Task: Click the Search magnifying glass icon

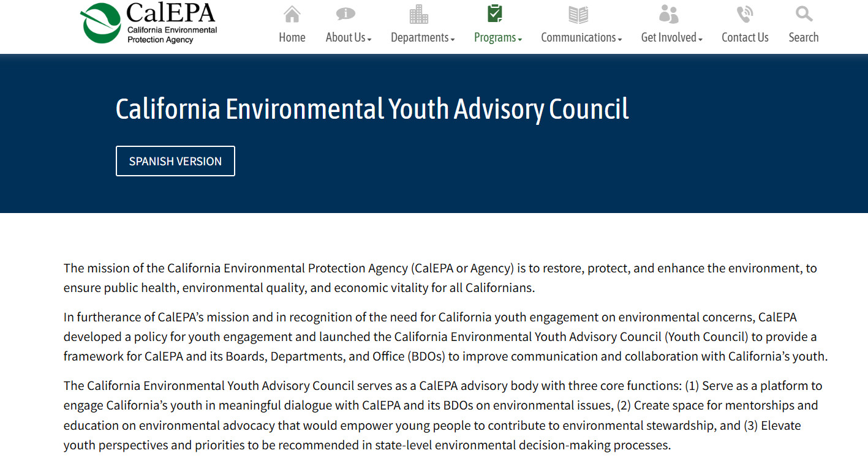Action: [804, 13]
